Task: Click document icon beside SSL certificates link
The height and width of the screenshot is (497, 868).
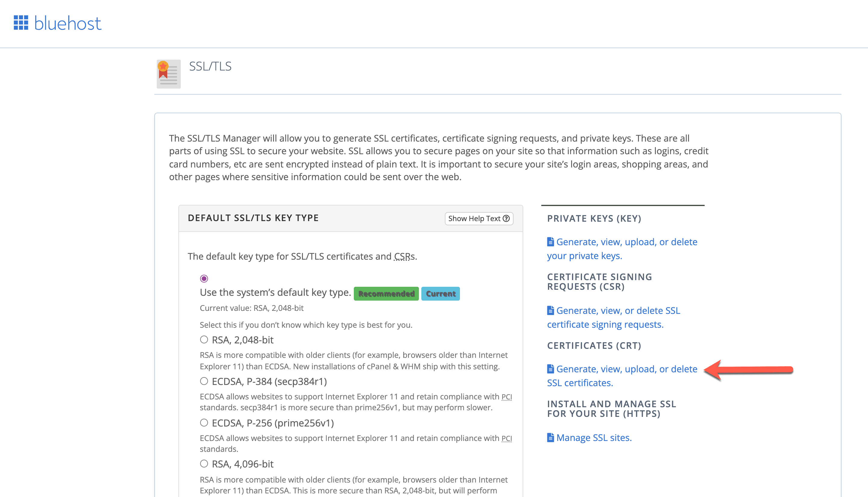Action: (550, 369)
